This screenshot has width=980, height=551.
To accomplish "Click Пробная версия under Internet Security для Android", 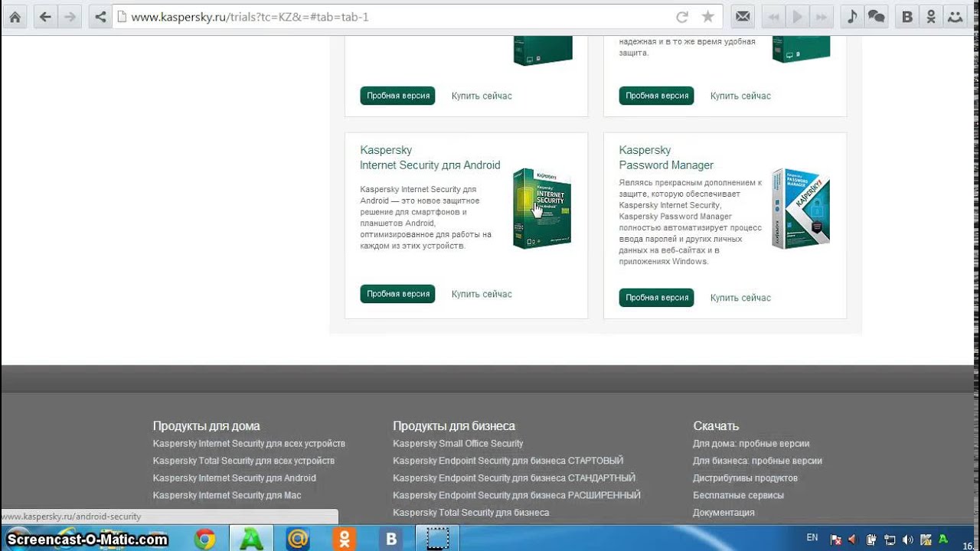I will [x=397, y=294].
